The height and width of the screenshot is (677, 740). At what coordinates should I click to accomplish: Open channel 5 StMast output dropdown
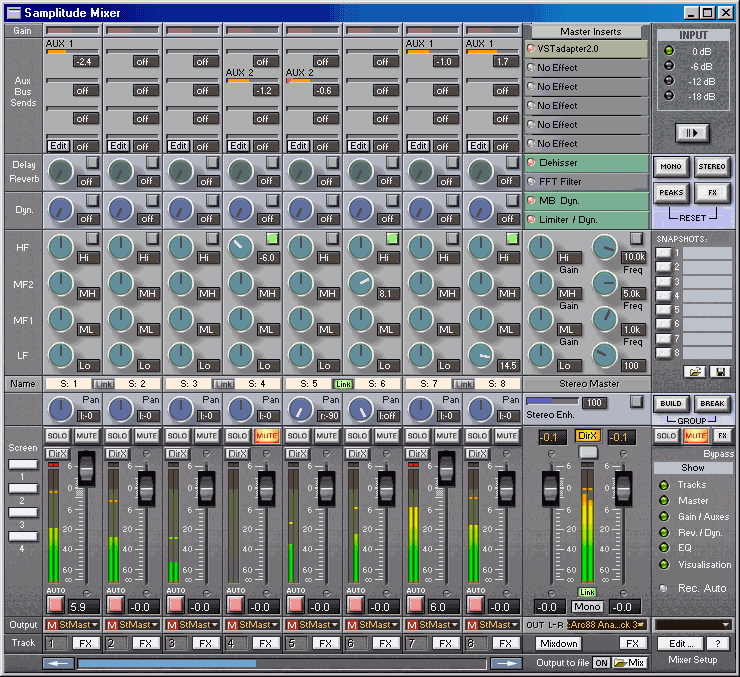312,625
